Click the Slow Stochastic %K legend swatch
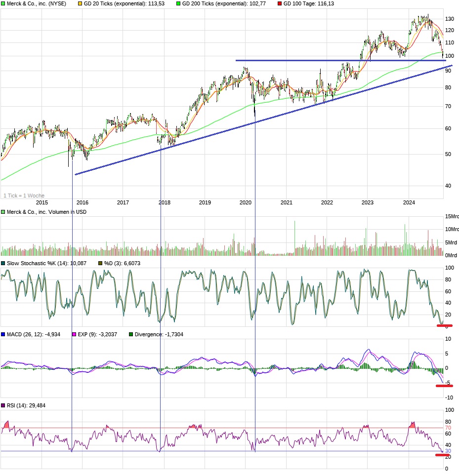Image resolution: width=459 pixels, height=476 pixels. pos(3,263)
